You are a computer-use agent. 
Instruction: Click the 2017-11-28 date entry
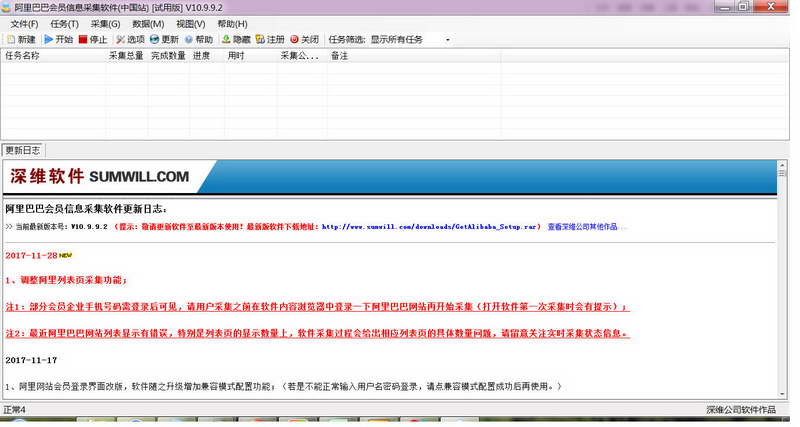pos(31,256)
